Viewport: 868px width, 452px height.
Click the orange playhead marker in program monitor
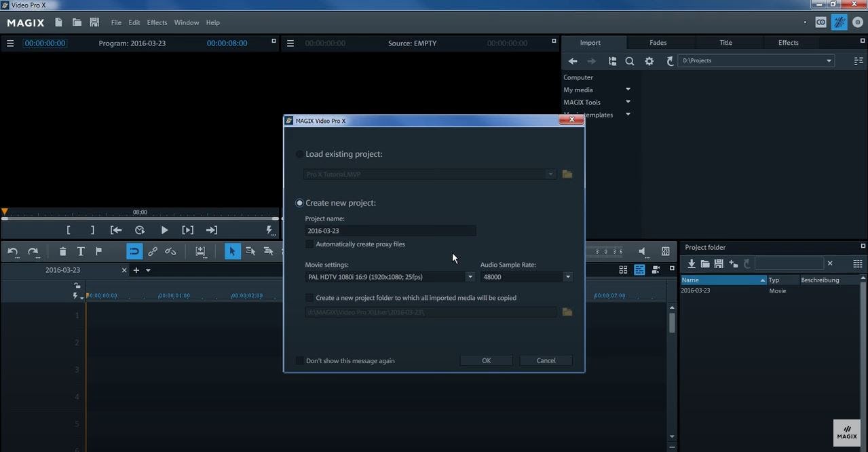(x=4, y=212)
